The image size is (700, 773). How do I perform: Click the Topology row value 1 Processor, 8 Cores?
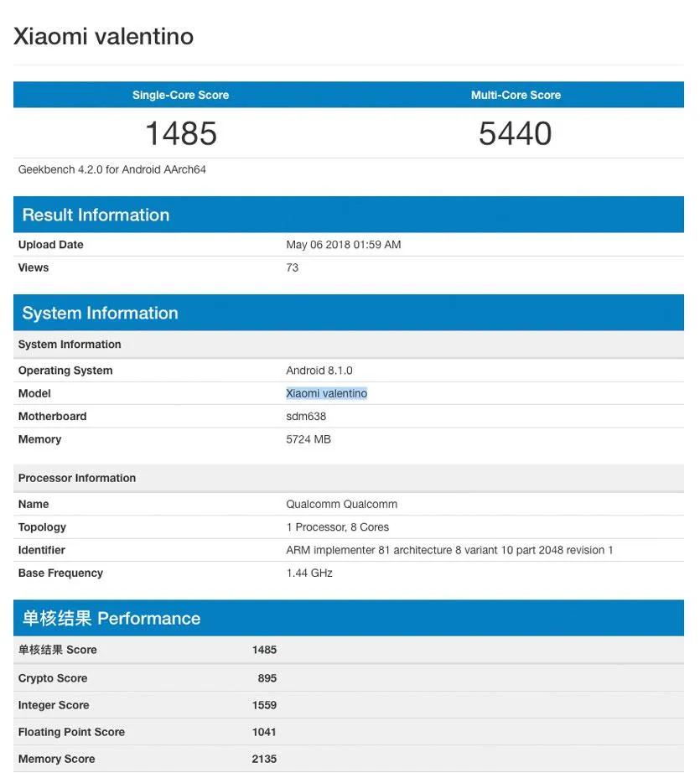339,527
